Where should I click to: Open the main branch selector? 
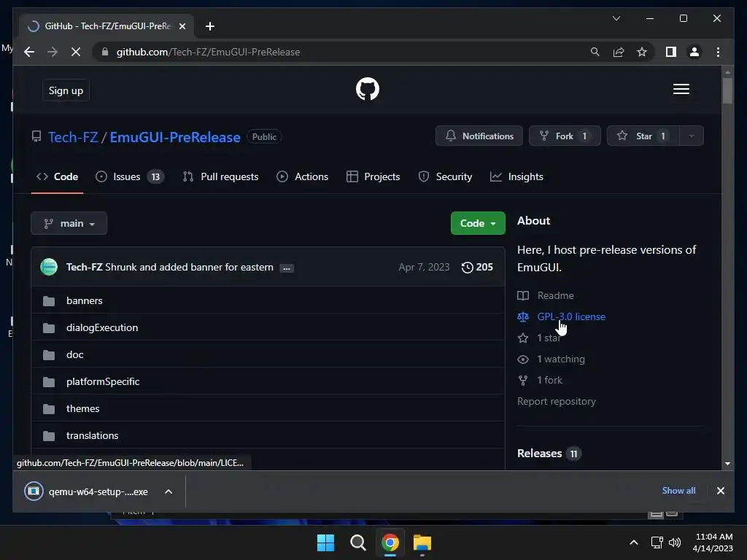click(x=69, y=223)
